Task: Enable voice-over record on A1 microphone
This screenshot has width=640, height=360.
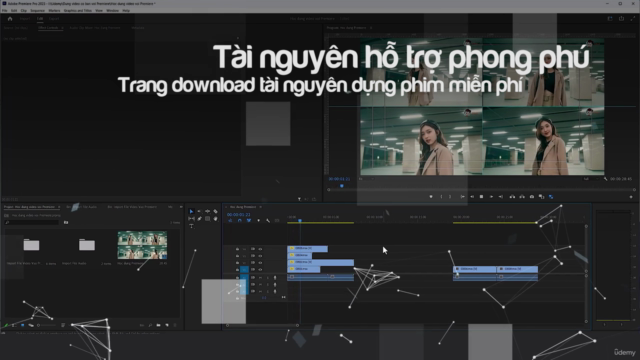Action: pyautogui.click(x=275, y=278)
